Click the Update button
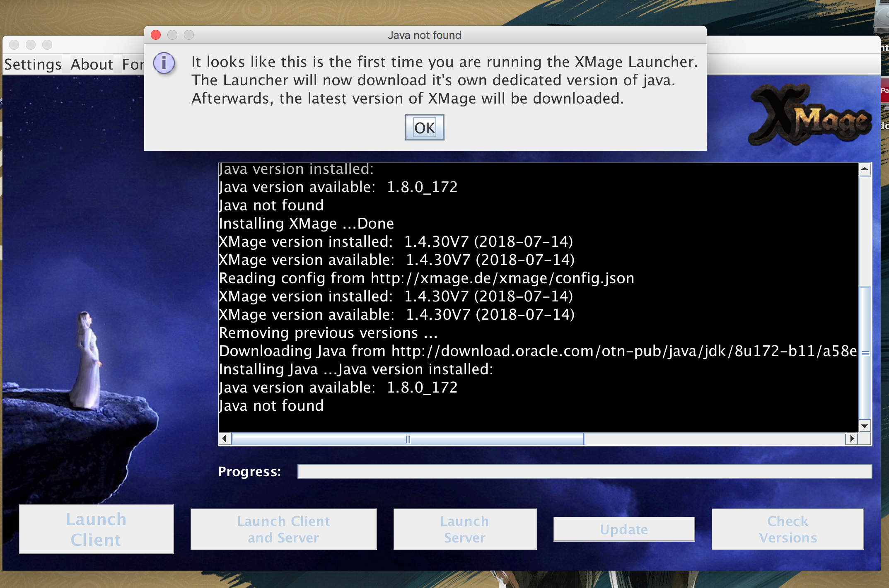 (x=623, y=529)
